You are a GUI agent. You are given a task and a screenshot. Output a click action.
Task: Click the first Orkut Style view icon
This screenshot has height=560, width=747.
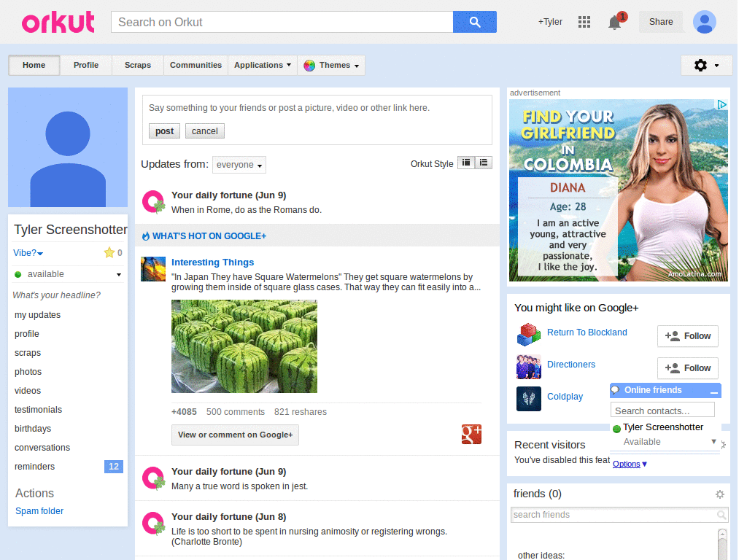(x=466, y=163)
